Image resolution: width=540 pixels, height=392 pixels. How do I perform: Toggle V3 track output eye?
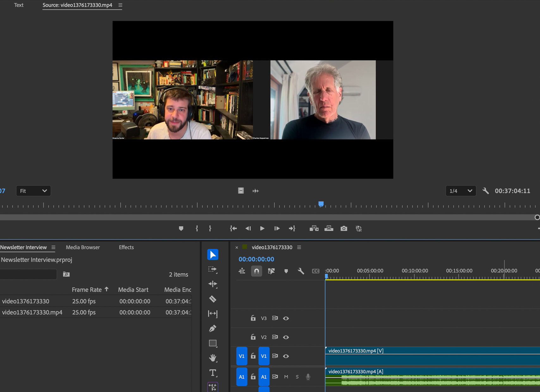[x=286, y=318]
